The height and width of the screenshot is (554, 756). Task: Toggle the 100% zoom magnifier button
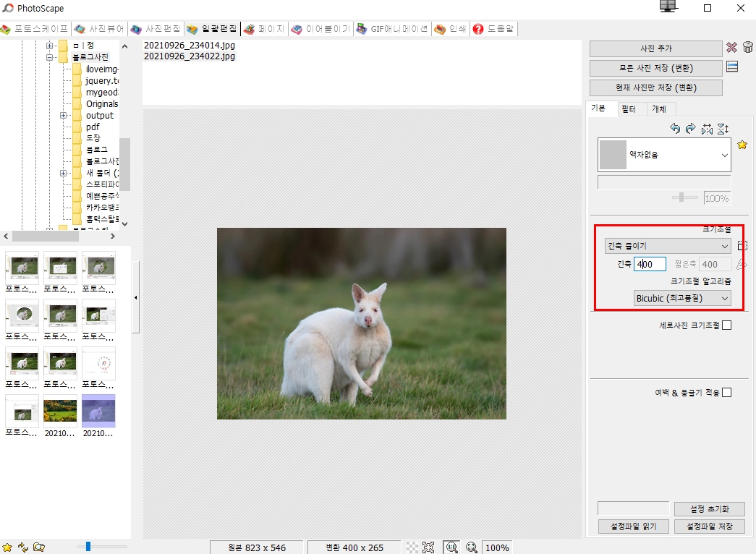[451, 547]
